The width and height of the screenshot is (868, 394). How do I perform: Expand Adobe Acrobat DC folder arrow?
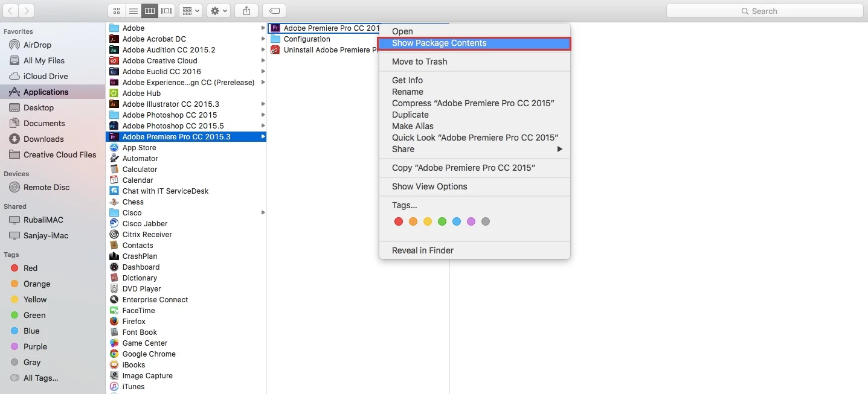[263, 39]
